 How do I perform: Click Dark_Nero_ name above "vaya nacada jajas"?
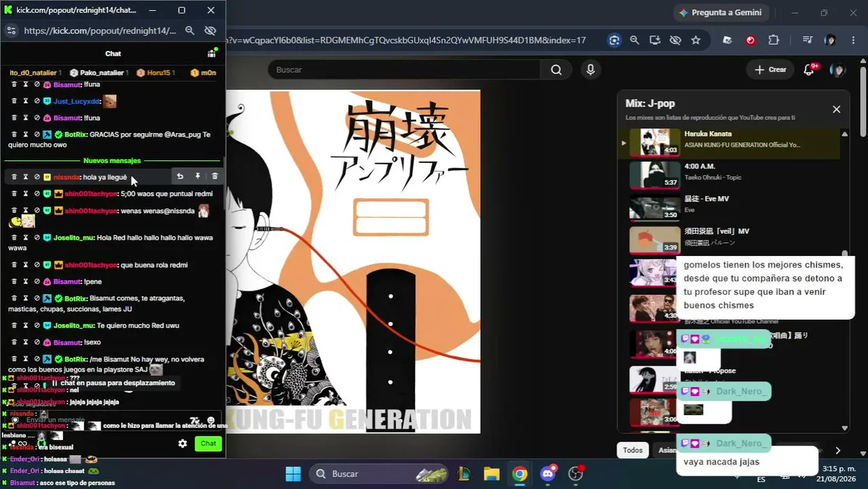tap(741, 443)
